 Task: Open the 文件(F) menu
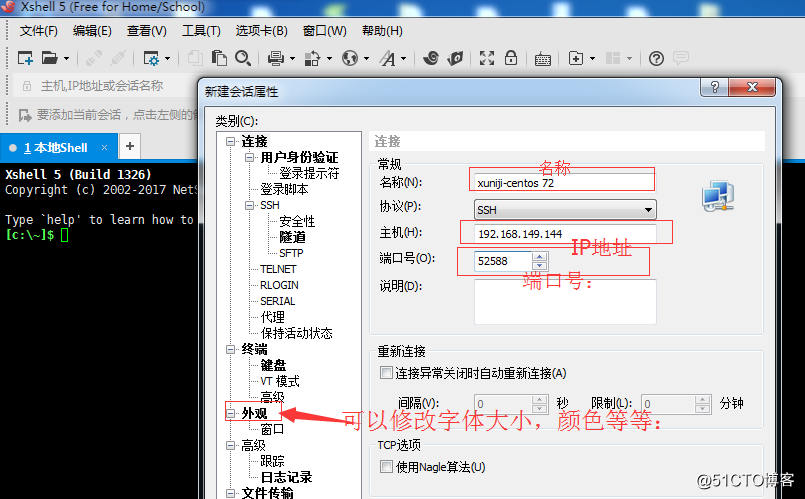click(39, 31)
